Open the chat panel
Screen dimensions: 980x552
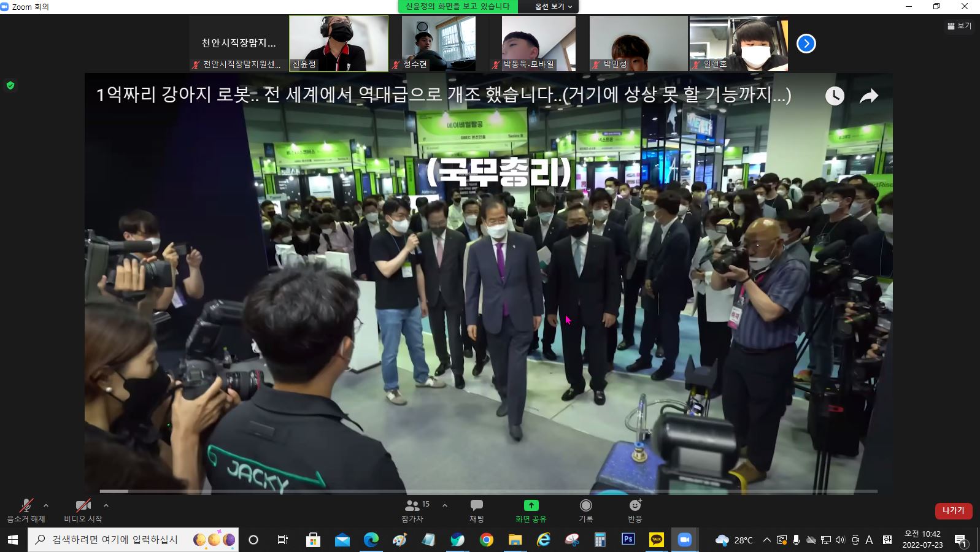[476, 506]
